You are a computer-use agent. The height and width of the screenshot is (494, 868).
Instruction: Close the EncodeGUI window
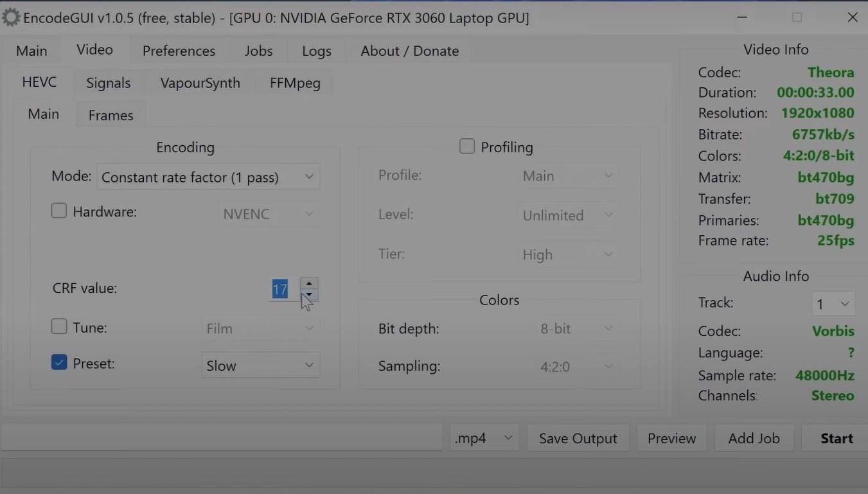pos(853,17)
